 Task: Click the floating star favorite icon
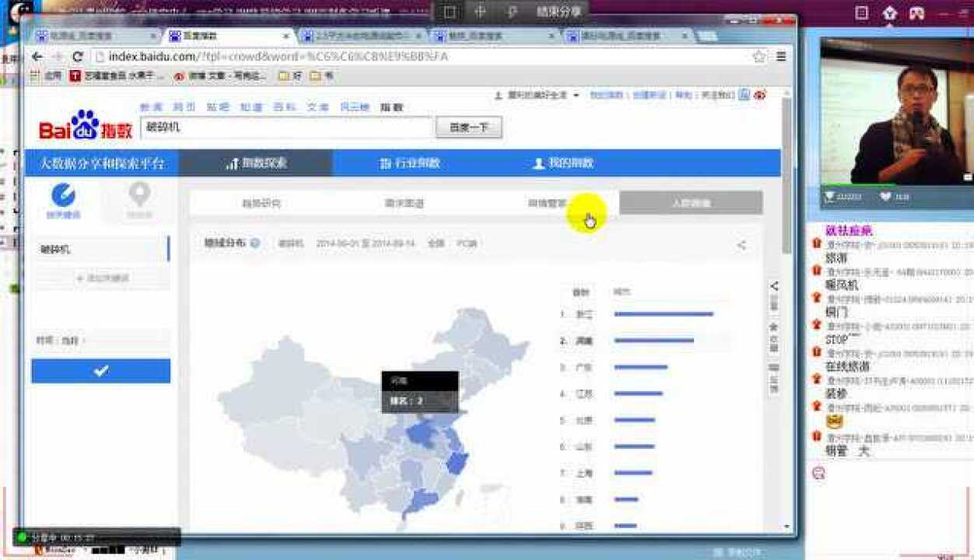[x=774, y=327]
